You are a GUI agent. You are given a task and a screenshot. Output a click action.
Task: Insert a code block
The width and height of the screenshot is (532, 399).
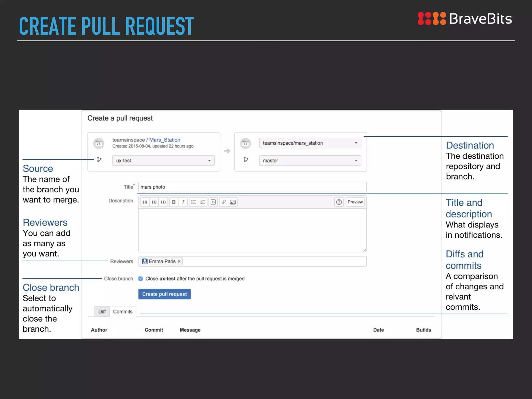[x=213, y=202]
